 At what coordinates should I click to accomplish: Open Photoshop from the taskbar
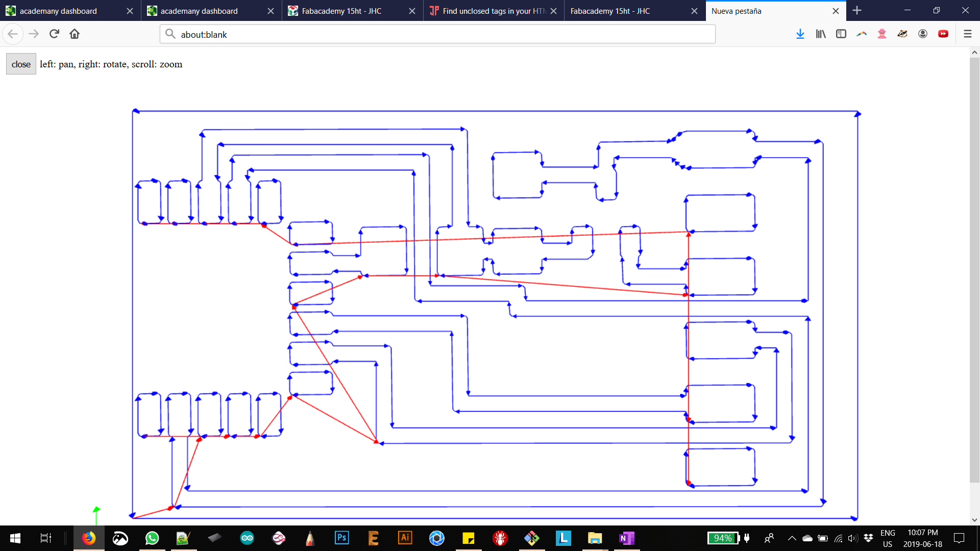click(341, 538)
